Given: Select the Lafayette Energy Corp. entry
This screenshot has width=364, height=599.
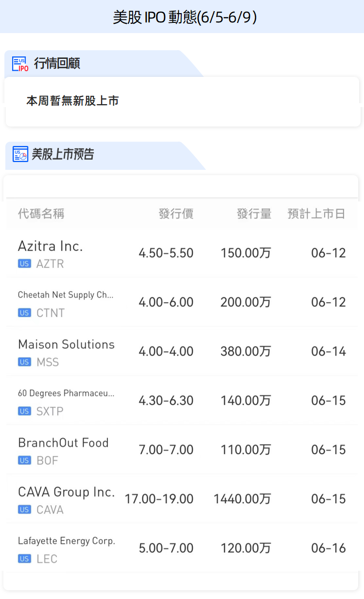Looking at the screenshot, I should [x=66, y=541].
